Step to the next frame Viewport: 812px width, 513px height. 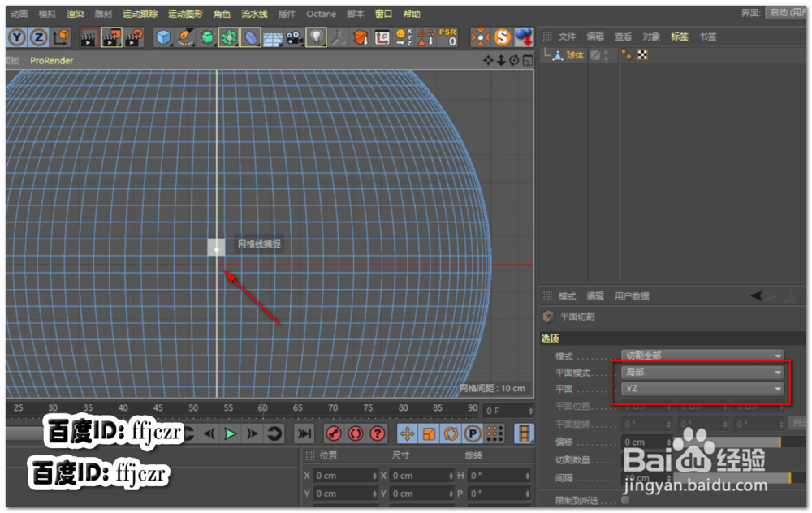(252, 433)
